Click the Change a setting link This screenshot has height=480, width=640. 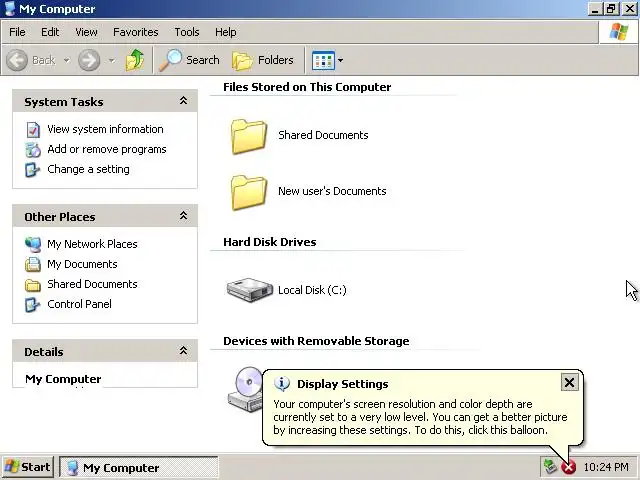88,169
